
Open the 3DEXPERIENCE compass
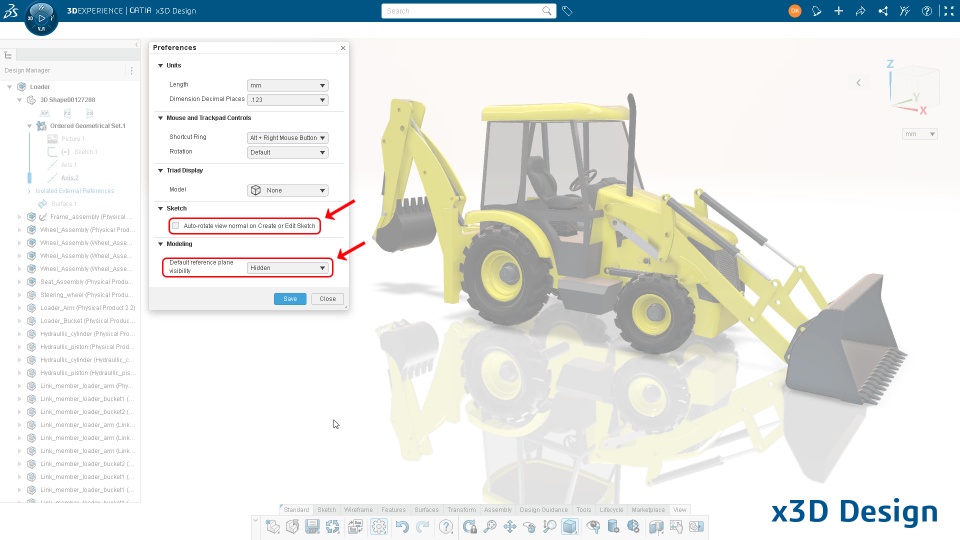(41, 18)
